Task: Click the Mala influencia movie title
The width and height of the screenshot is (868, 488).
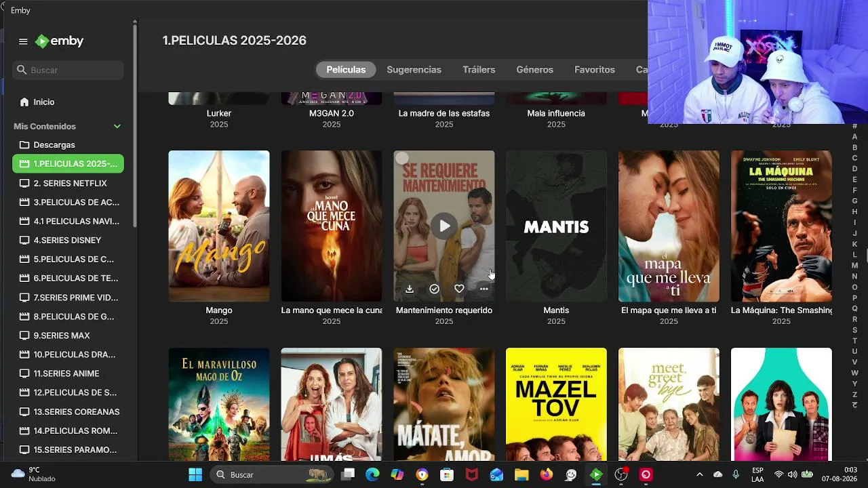Action: pyautogui.click(x=556, y=113)
